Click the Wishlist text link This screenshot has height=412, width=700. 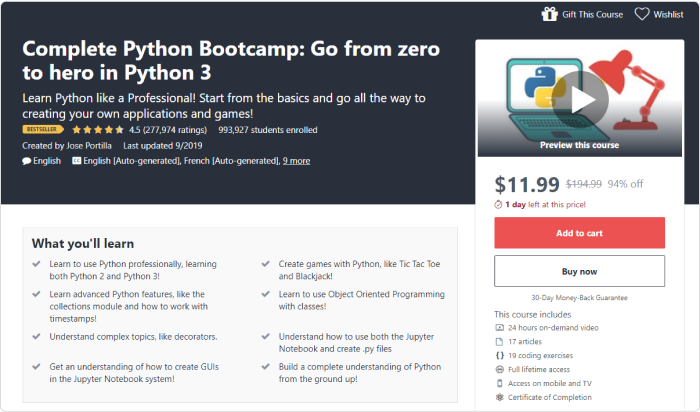coord(668,14)
